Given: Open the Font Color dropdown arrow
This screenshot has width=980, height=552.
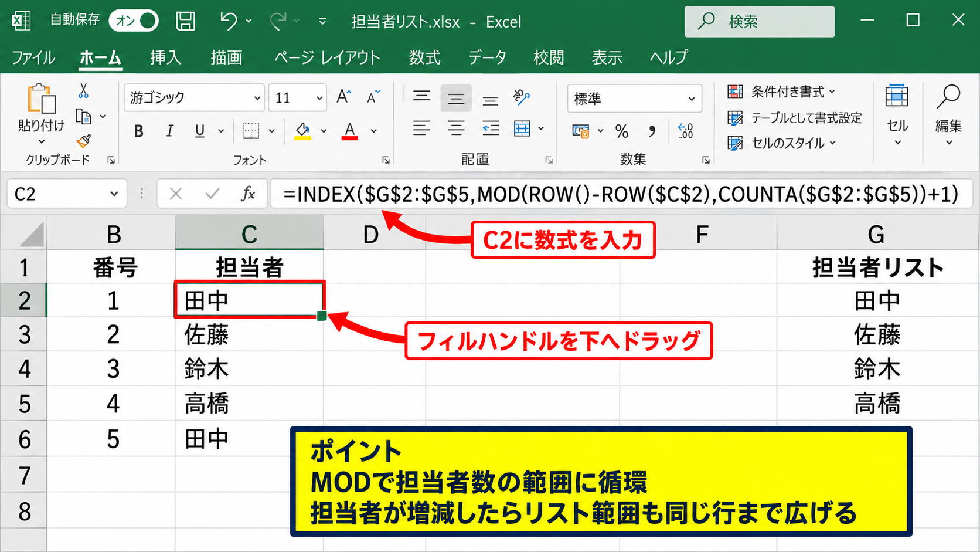Looking at the screenshot, I should 374,131.
